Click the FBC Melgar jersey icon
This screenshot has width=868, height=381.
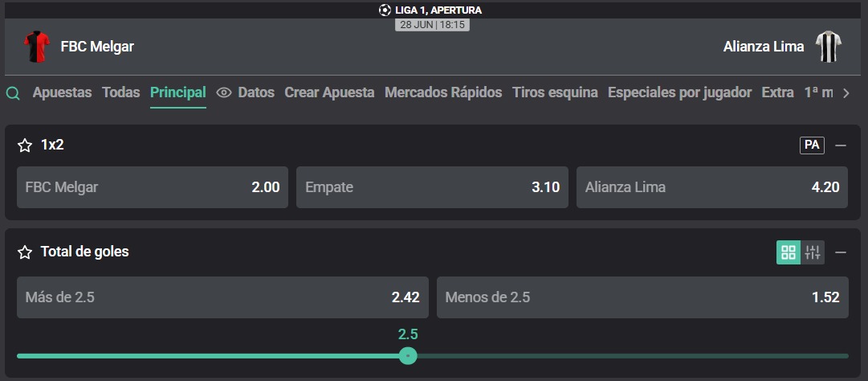(37, 47)
